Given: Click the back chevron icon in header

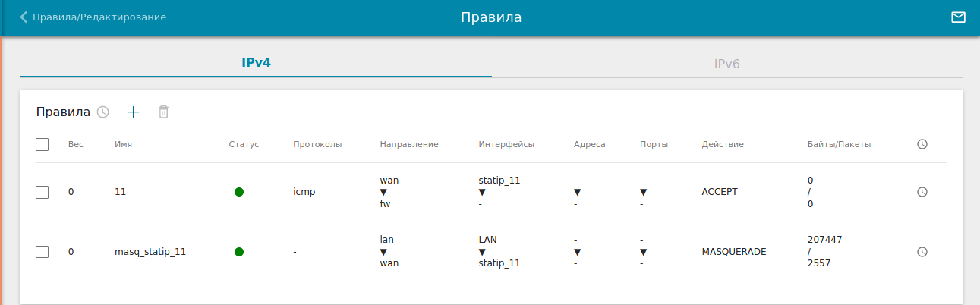Looking at the screenshot, I should click(x=24, y=17).
